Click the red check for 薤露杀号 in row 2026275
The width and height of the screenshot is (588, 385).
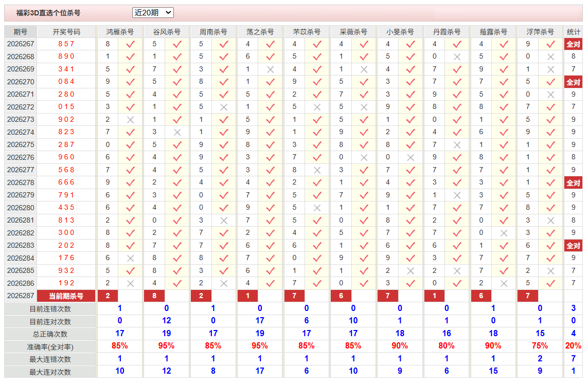504,145
